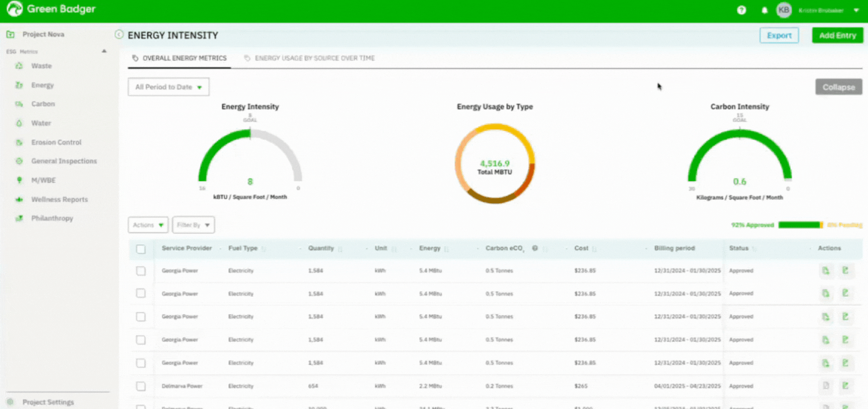This screenshot has width=868, height=409.
Task: Click the 92% Approved label
Action: (x=752, y=225)
